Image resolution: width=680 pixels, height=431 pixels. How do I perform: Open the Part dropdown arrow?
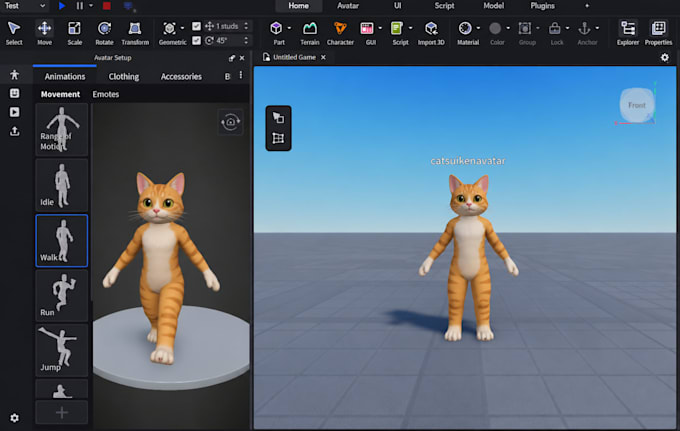pyautogui.click(x=289, y=28)
